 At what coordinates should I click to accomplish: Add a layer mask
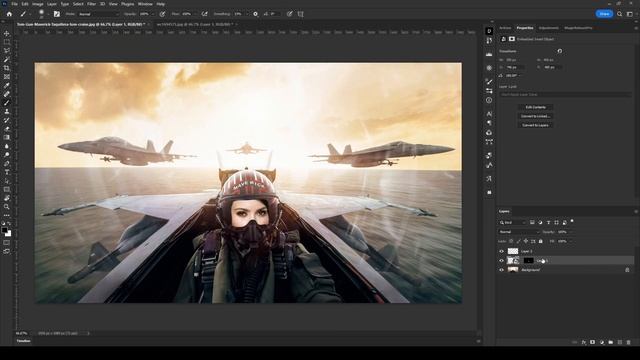592,342
